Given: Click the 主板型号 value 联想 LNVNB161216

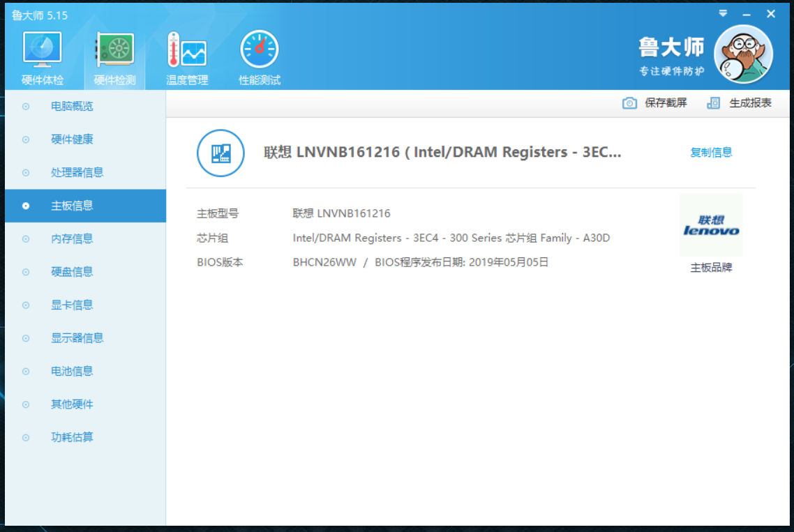Looking at the screenshot, I should coord(341,213).
